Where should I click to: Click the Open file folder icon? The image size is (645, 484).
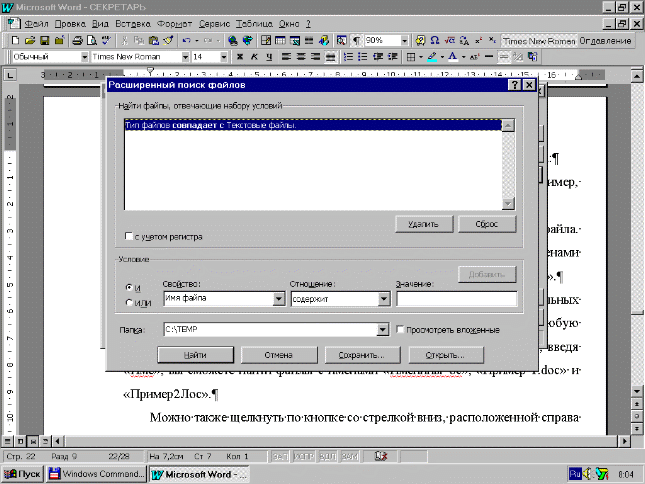30,40
